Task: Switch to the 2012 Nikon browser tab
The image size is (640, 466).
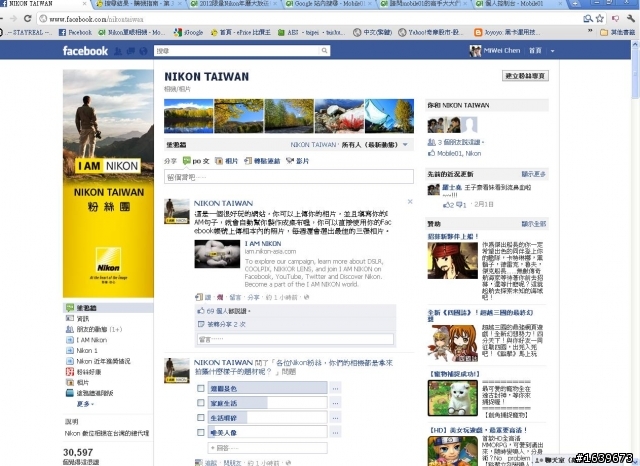Action: [x=234, y=4]
